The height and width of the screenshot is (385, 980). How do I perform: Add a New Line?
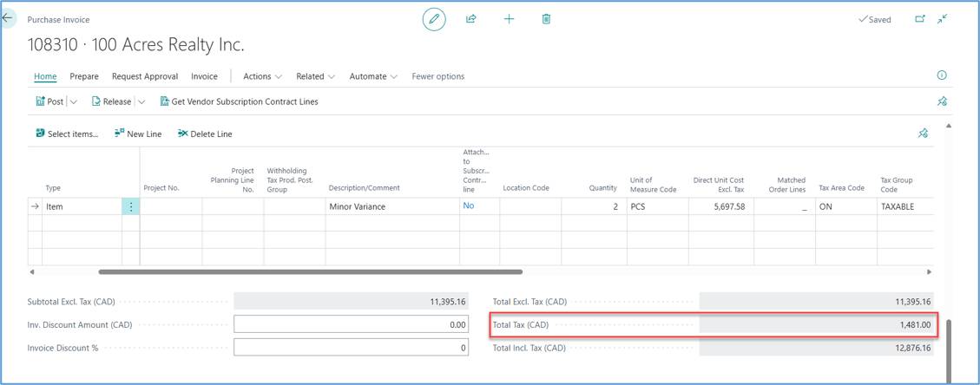pyautogui.click(x=138, y=134)
